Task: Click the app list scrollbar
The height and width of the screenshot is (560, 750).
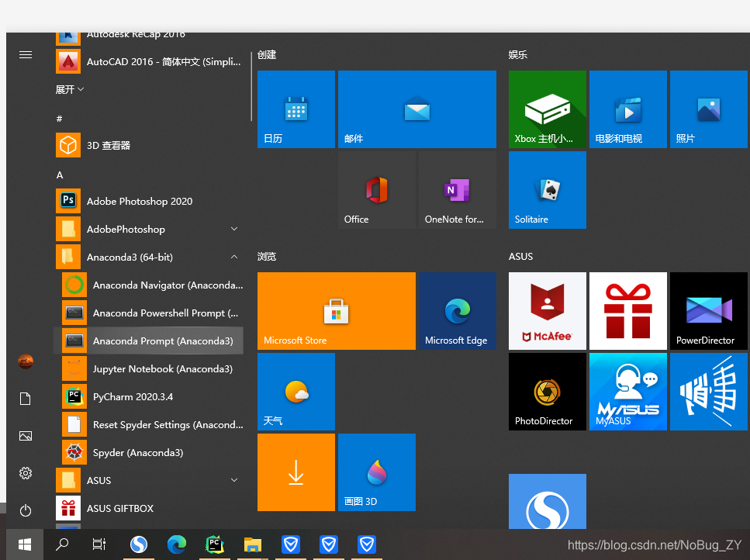Action: pyautogui.click(x=251, y=86)
